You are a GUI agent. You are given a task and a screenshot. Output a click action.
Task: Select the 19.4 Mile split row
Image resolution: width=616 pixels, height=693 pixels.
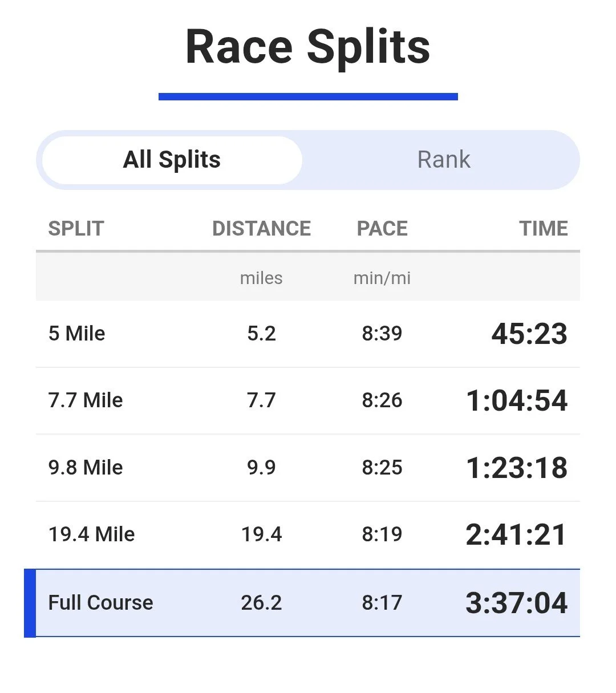point(308,534)
